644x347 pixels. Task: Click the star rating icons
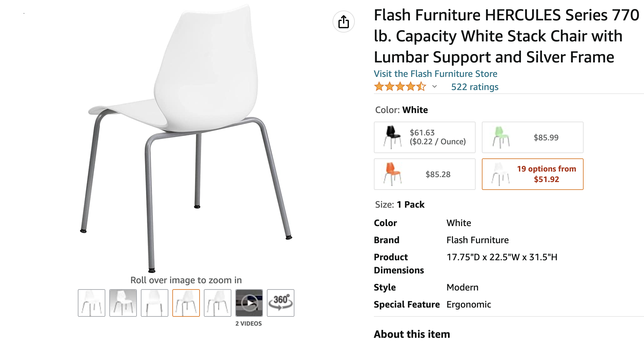(x=400, y=87)
